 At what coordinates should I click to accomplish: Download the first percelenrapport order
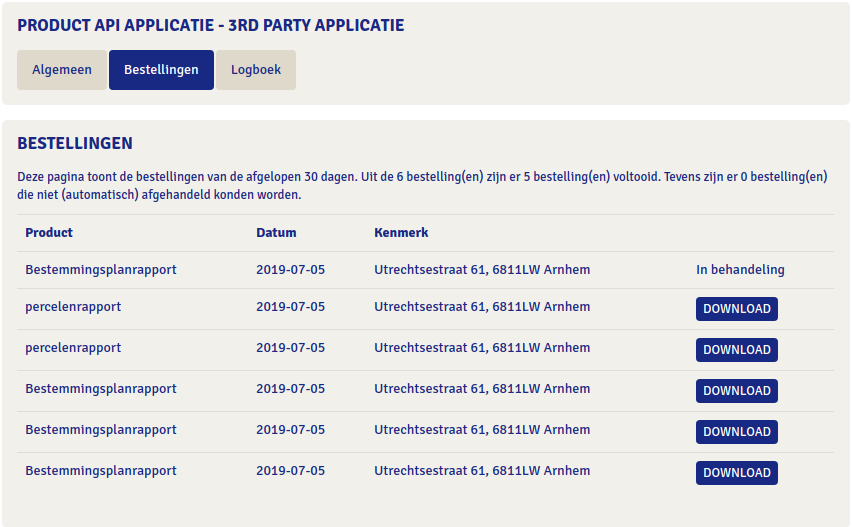[736, 309]
